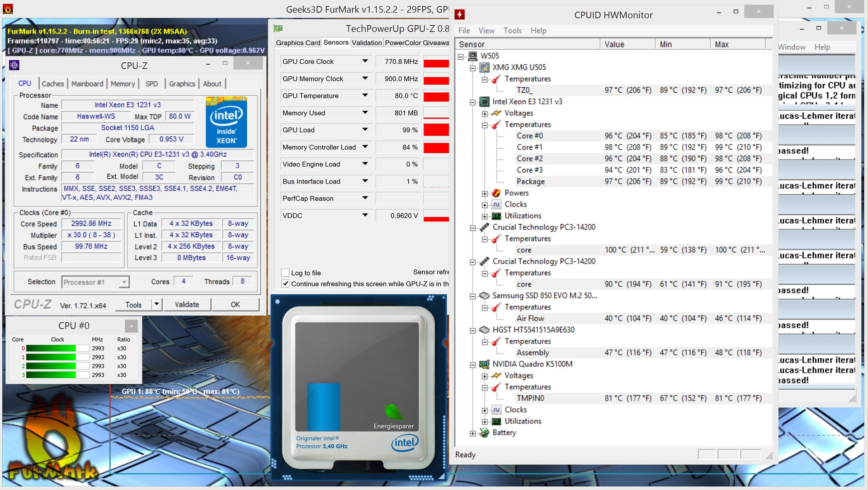Click the GPU-Z chip icon in its title bar

click(x=278, y=28)
